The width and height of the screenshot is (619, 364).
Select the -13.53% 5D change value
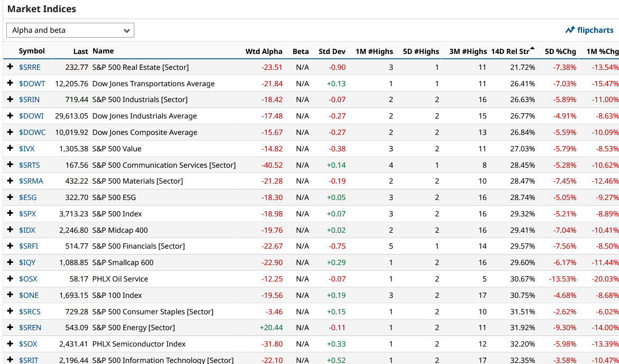562,279
